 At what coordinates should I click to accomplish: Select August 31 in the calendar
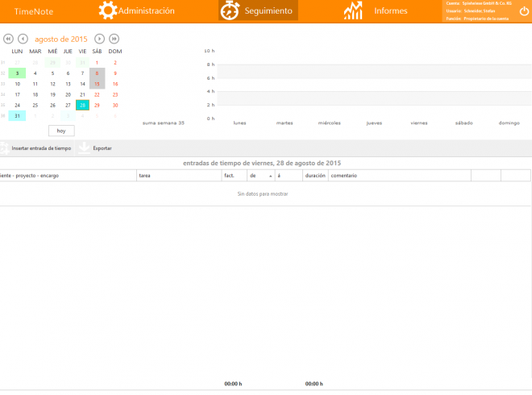coord(18,115)
